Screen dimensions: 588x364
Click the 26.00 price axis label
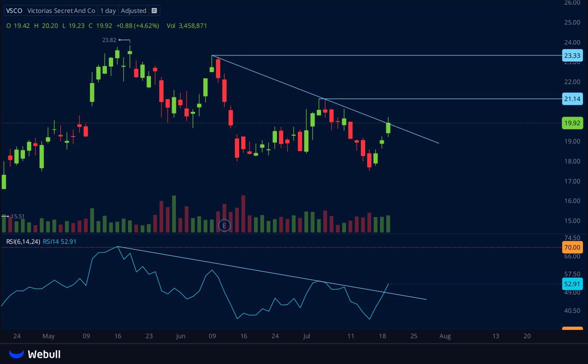point(572,2)
